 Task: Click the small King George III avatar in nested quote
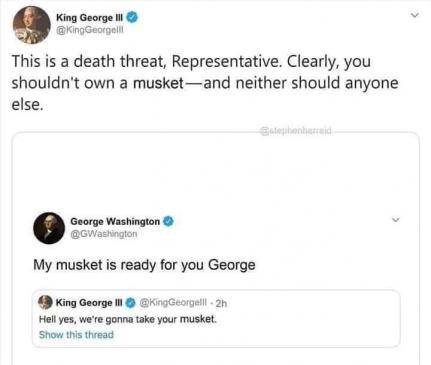coord(45,302)
